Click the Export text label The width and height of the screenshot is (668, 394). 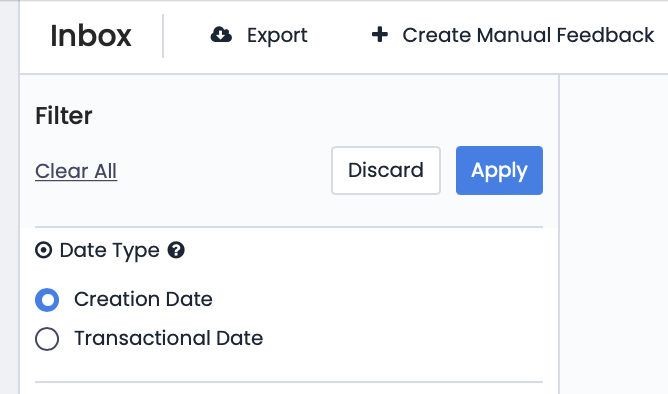(x=277, y=35)
